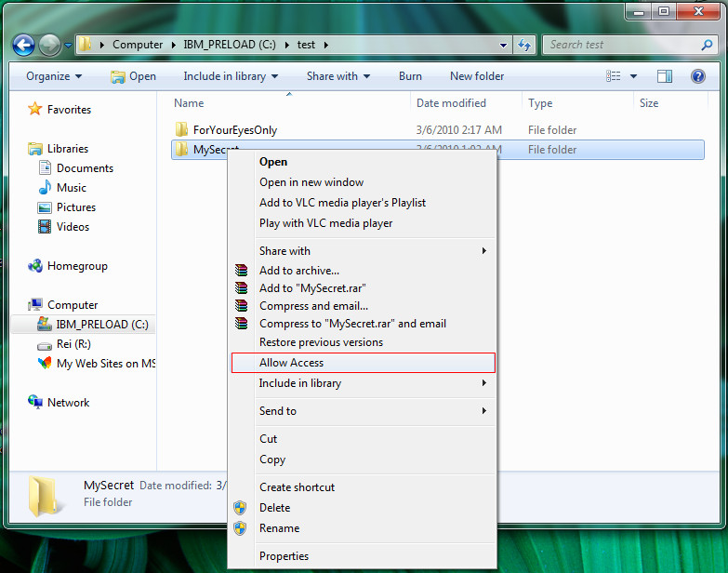
Task: Click the blue Help question icon
Action: 698,76
